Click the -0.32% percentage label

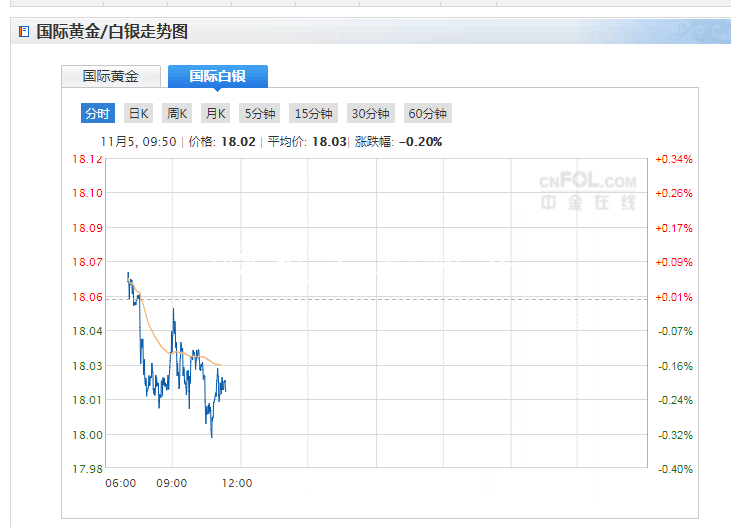[x=676, y=435]
